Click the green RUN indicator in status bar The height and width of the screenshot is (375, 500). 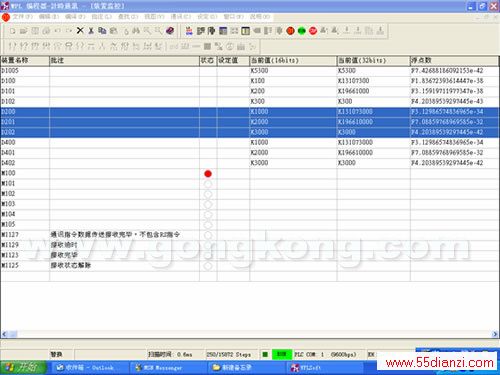(282, 354)
